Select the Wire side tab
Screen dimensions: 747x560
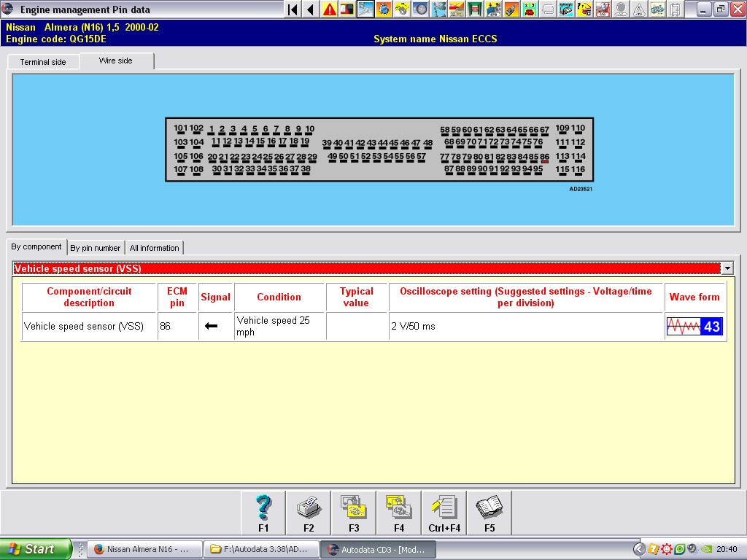pos(116,61)
